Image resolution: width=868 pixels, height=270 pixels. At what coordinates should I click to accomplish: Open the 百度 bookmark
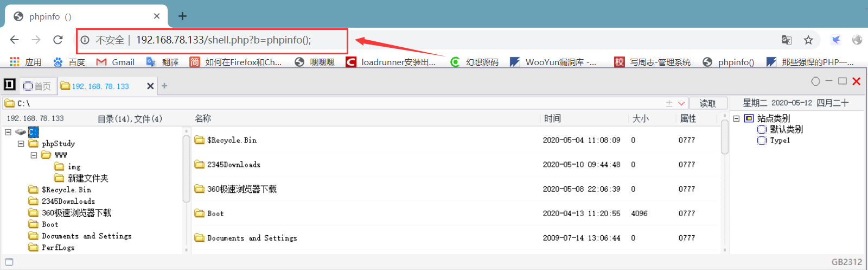(x=69, y=62)
